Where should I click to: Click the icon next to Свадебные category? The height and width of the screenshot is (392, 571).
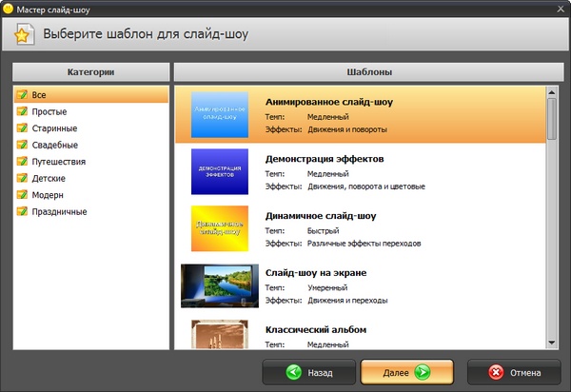point(22,145)
